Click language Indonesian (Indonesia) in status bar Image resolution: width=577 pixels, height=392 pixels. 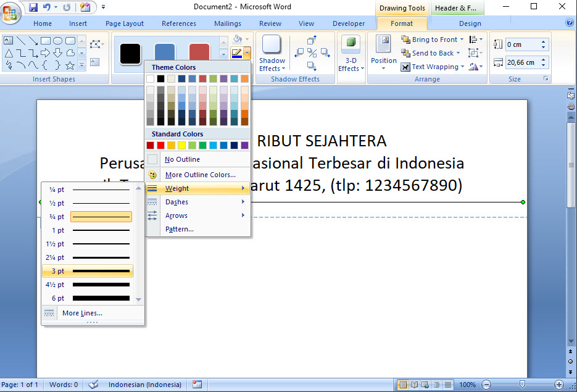[x=144, y=385]
